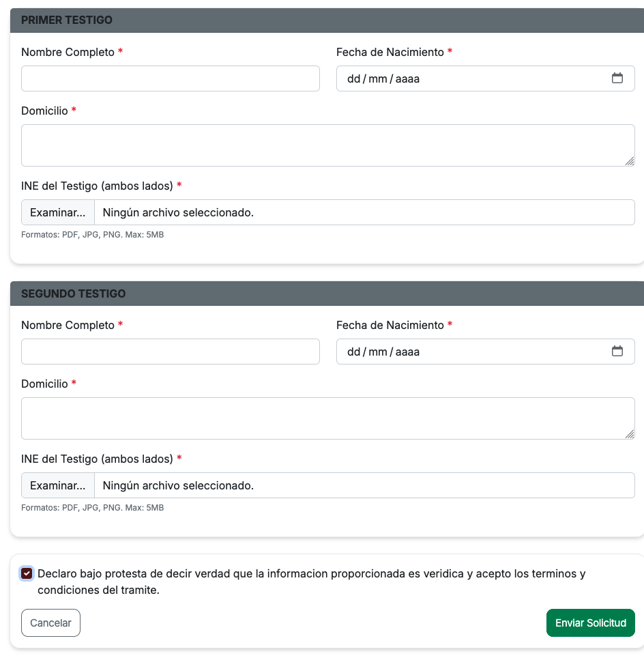The width and height of the screenshot is (644, 658).
Task: Focus Segundo Testigo Nombre Completo field
Action: [x=171, y=352]
